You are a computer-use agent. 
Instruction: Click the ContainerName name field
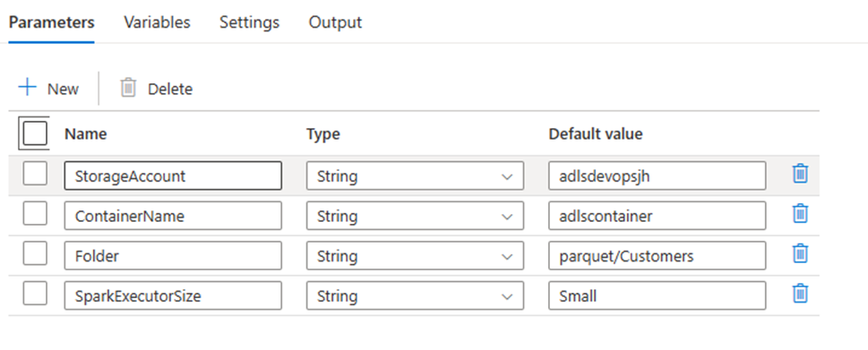173,216
